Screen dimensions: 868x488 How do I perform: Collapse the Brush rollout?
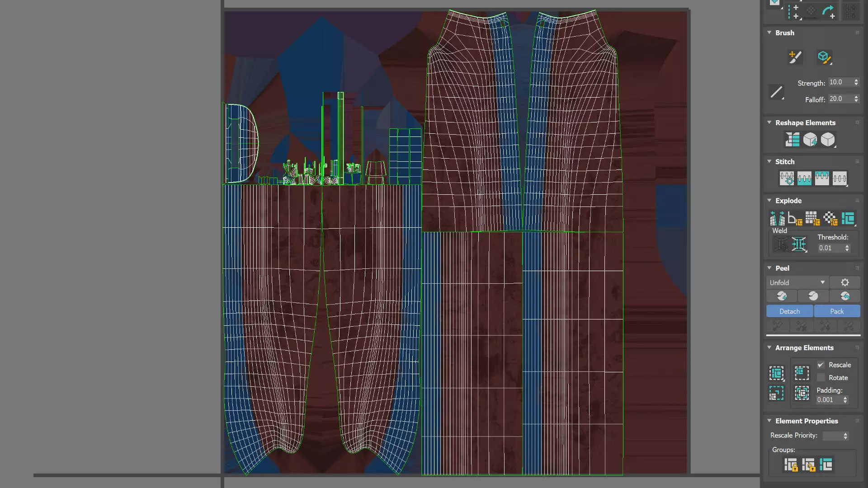769,33
